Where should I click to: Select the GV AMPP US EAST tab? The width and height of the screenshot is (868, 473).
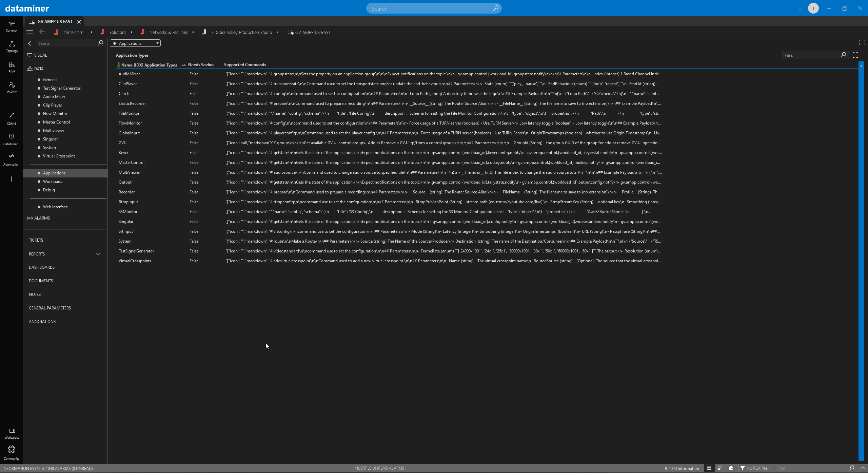click(55, 21)
